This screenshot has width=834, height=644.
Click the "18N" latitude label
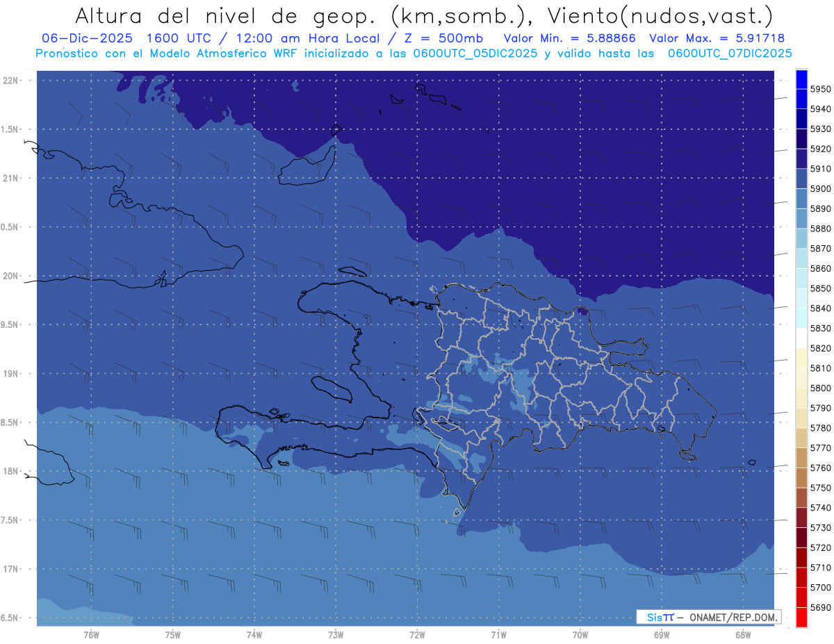pos(12,472)
